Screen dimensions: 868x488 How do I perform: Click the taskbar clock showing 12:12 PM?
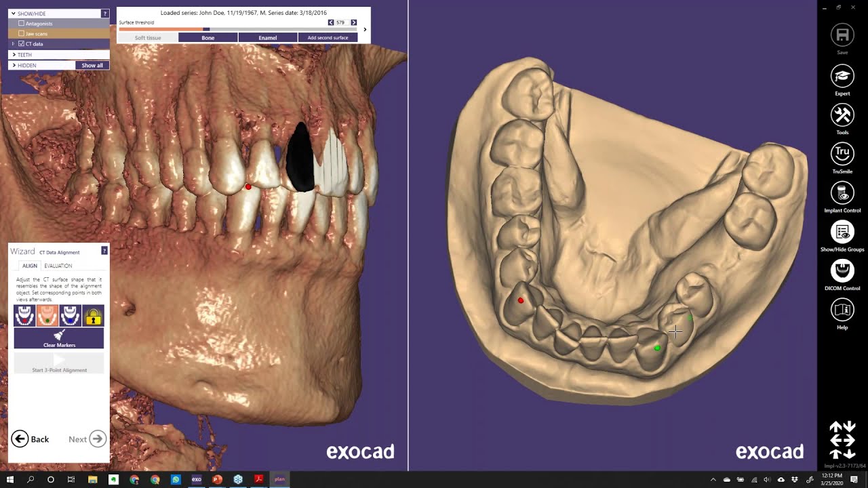pyautogui.click(x=831, y=480)
